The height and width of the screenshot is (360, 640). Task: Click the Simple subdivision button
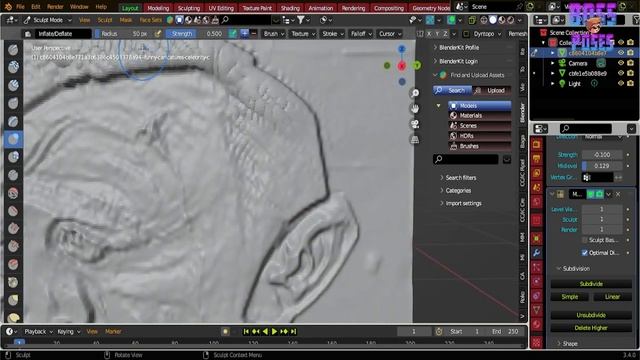pyautogui.click(x=570, y=297)
